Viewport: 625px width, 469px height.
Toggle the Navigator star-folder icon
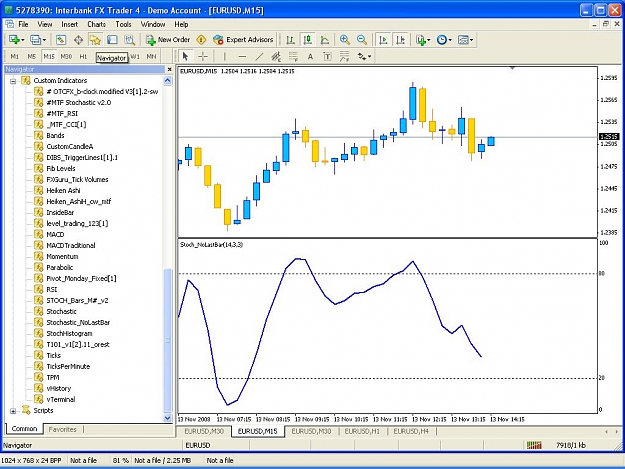(95, 40)
